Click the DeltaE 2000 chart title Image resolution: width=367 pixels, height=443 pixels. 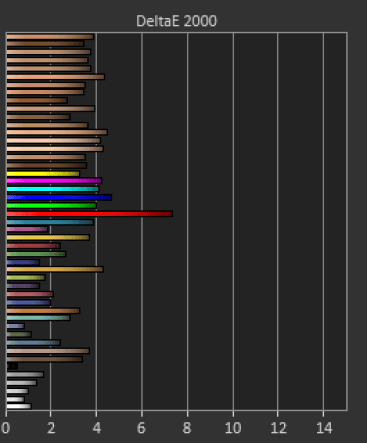(x=176, y=21)
